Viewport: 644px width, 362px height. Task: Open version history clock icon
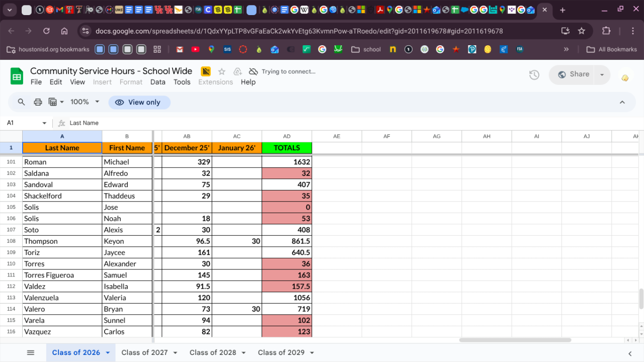point(534,75)
